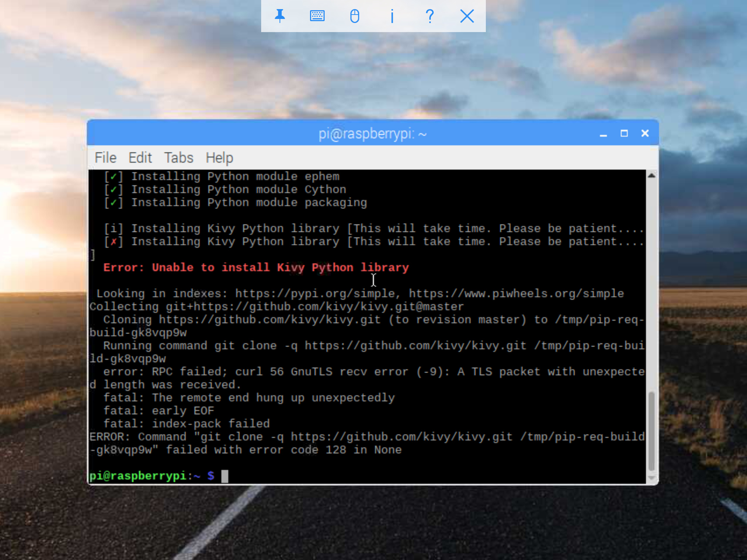The height and width of the screenshot is (560, 747).
Task: Minimize the pi@raspberrypi terminal window
Action: coord(603,134)
